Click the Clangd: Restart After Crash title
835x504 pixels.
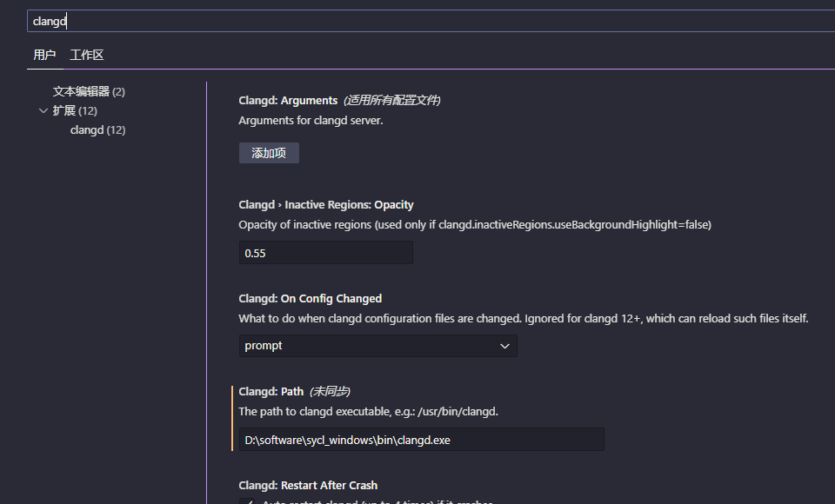click(308, 486)
